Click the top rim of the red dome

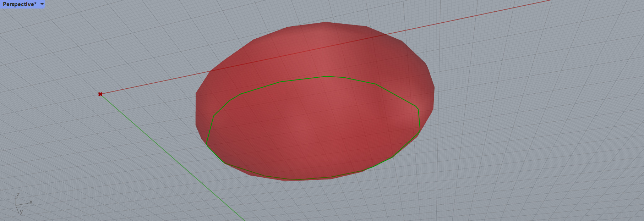(x=325, y=23)
